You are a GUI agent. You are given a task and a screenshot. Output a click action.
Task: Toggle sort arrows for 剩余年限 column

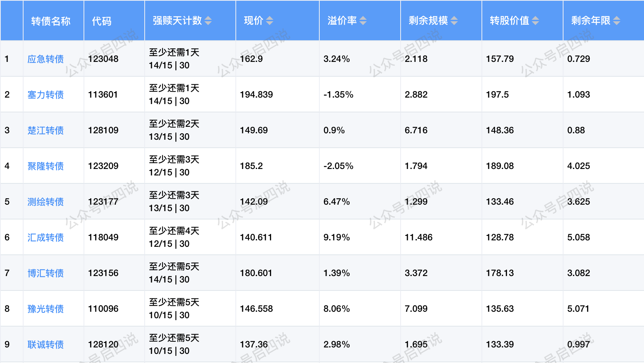pyautogui.click(x=617, y=21)
